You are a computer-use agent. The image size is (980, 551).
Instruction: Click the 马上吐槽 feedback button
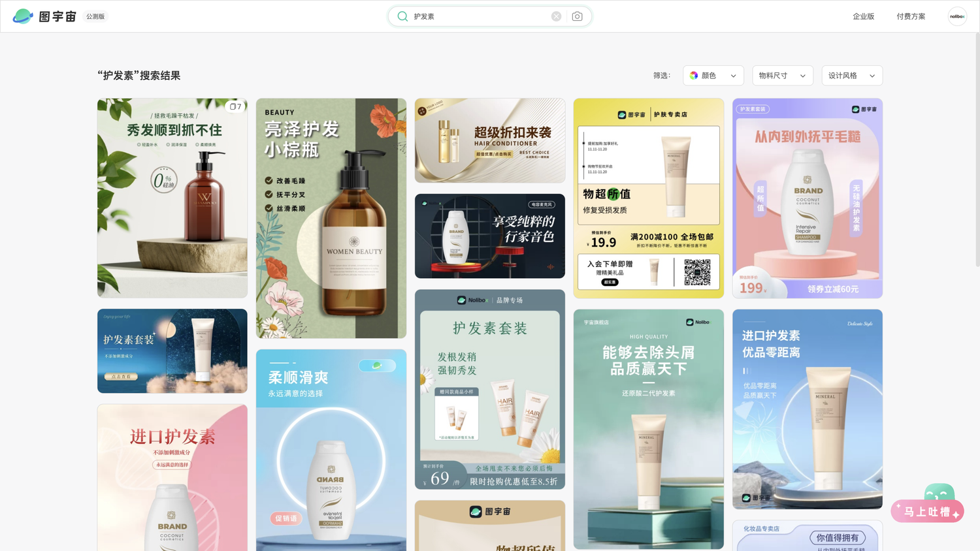click(x=927, y=511)
